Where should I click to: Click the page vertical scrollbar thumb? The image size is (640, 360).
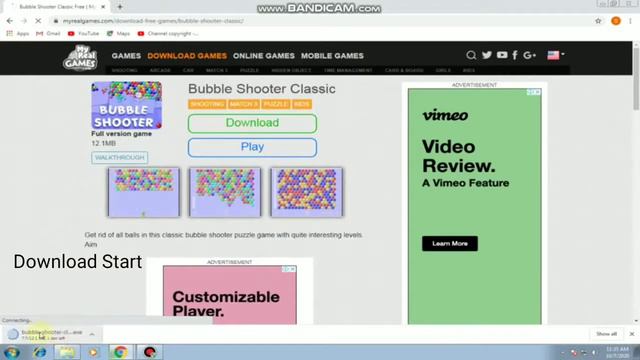[x=636, y=78]
